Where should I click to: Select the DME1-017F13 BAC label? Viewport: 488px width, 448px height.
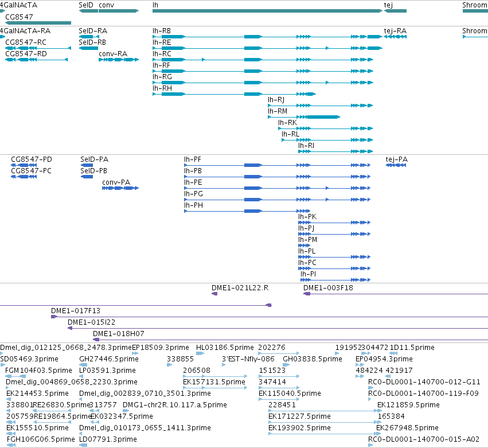point(76,311)
